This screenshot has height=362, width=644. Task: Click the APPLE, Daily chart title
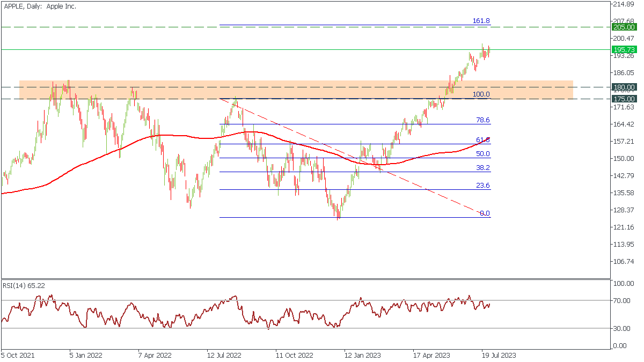pyautogui.click(x=40, y=6)
